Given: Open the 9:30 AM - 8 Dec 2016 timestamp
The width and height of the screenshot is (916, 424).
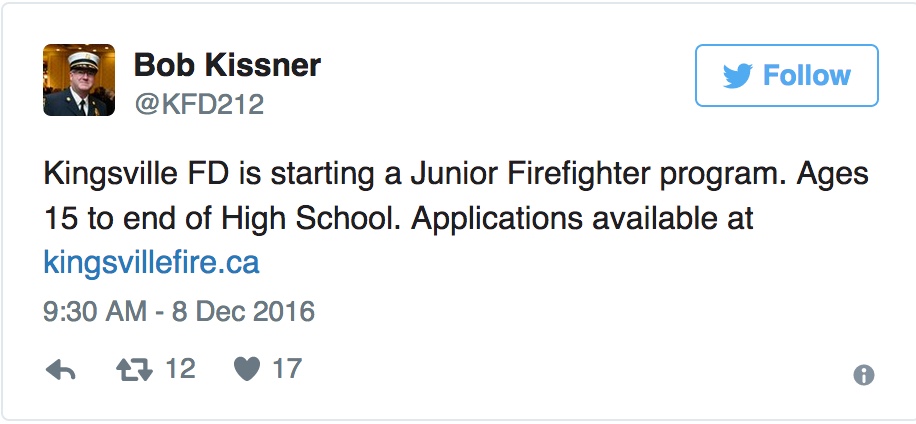Looking at the screenshot, I should (x=179, y=312).
